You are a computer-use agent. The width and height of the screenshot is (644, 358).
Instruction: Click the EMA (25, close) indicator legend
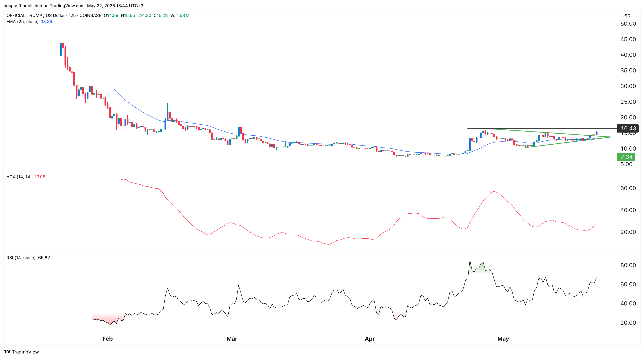(22, 22)
